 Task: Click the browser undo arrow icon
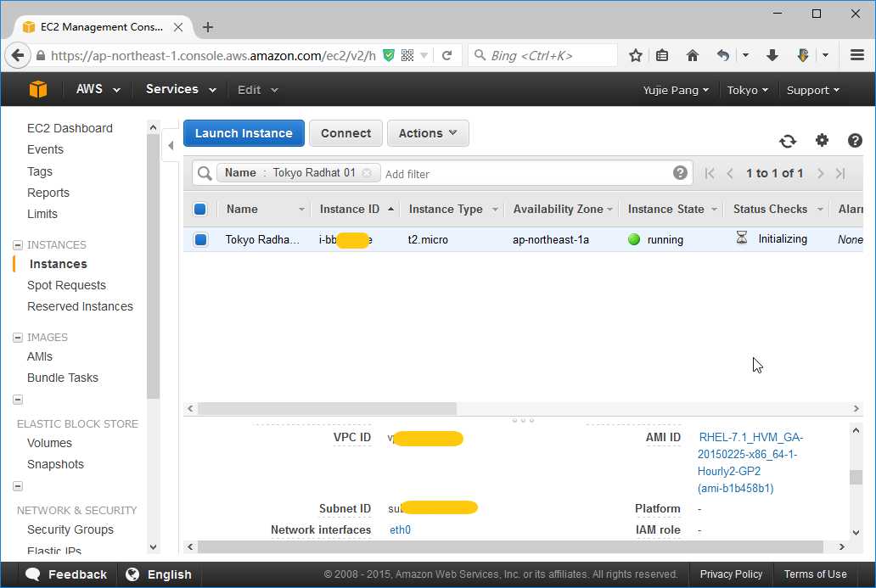723,55
